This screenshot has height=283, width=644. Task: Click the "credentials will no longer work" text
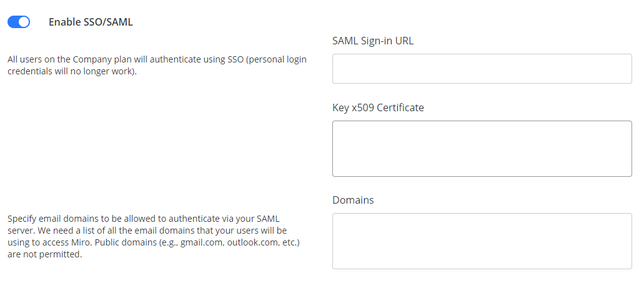[x=69, y=71]
